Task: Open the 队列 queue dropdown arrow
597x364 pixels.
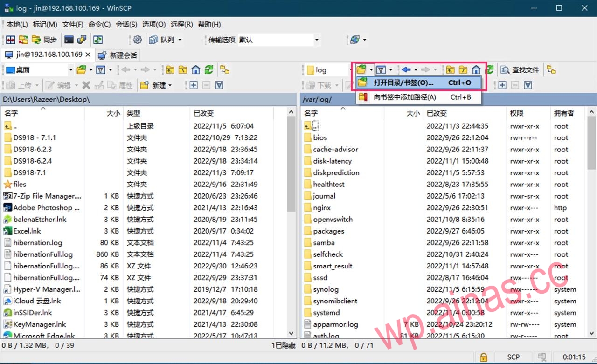Action: [180, 40]
